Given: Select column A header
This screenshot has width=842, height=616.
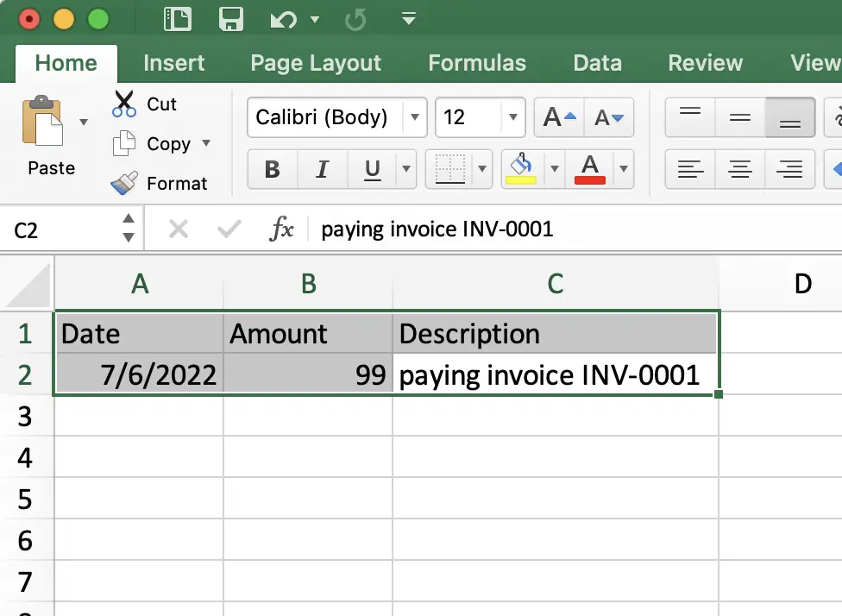Looking at the screenshot, I should pyautogui.click(x=140, y=284).
